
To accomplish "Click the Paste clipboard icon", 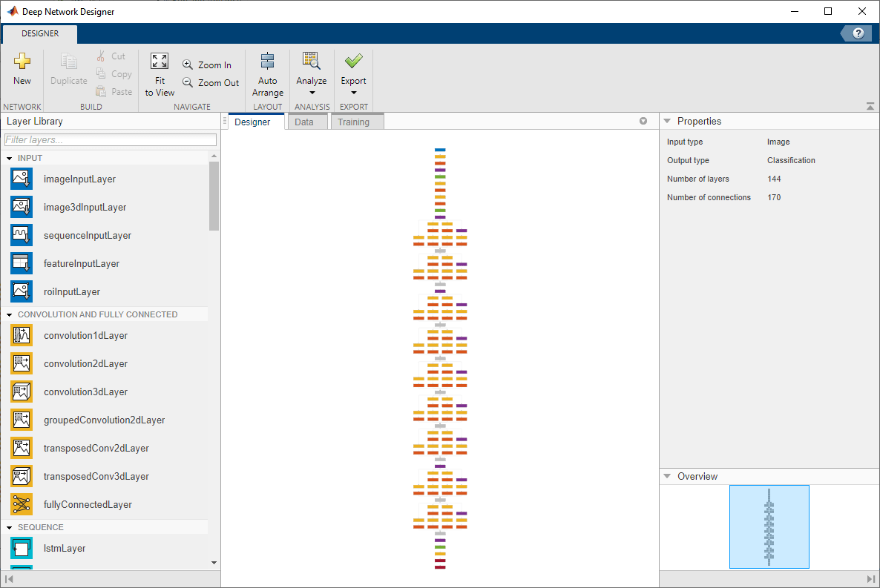I will point(101,91).
